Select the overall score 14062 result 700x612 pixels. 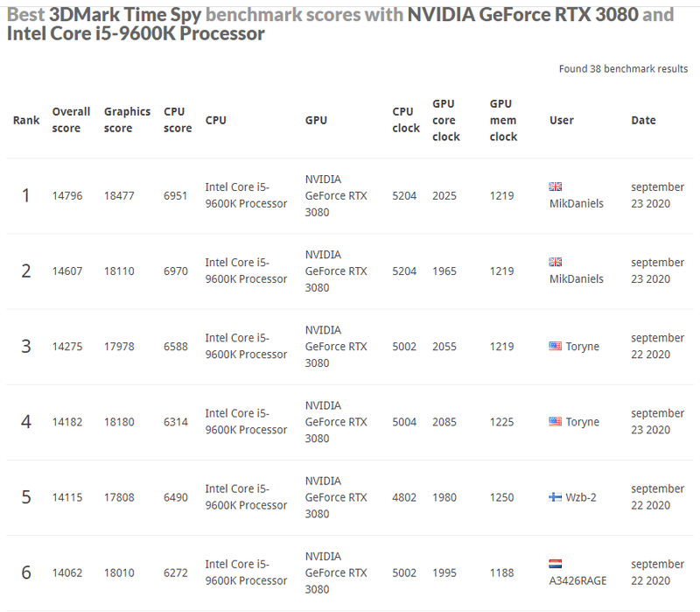coord(67,573)
